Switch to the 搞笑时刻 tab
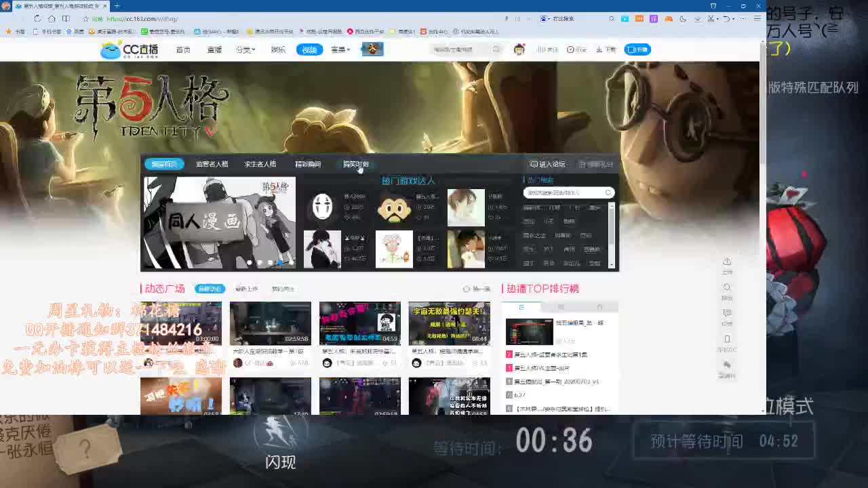The image size is (868, 488). coord(356,164)
